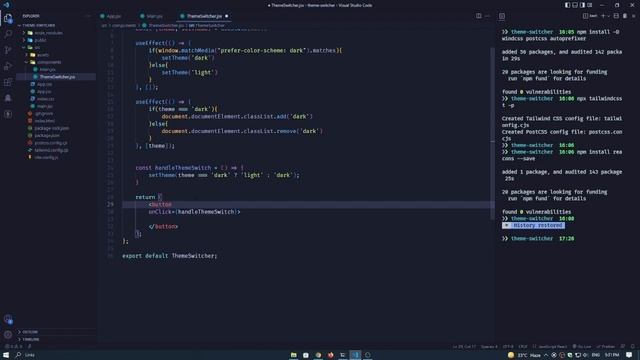Screen dimensions: 640x360
Task: Click the new terminal plus icon
Action: pos(603,16)
